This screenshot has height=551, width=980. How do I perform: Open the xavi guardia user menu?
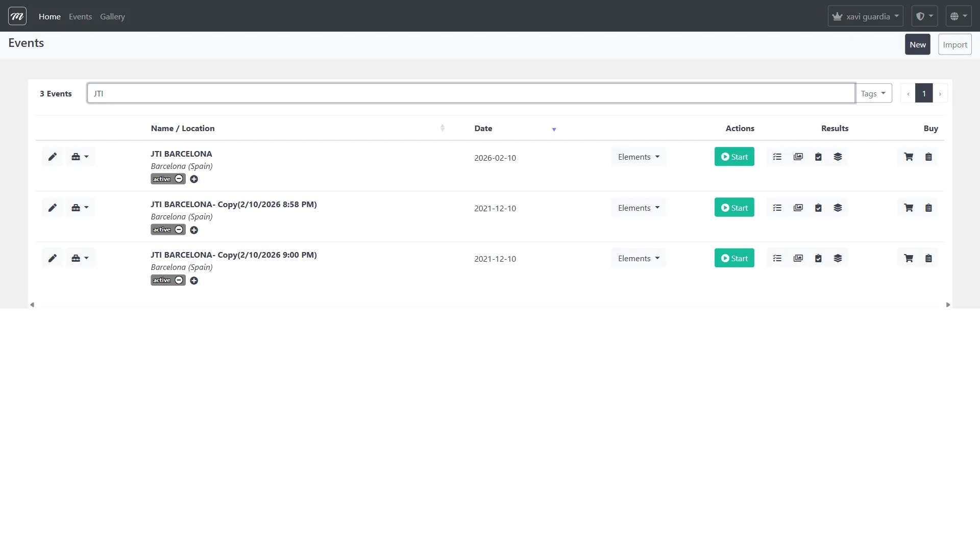pyautogui.click(x=865, y=16)
